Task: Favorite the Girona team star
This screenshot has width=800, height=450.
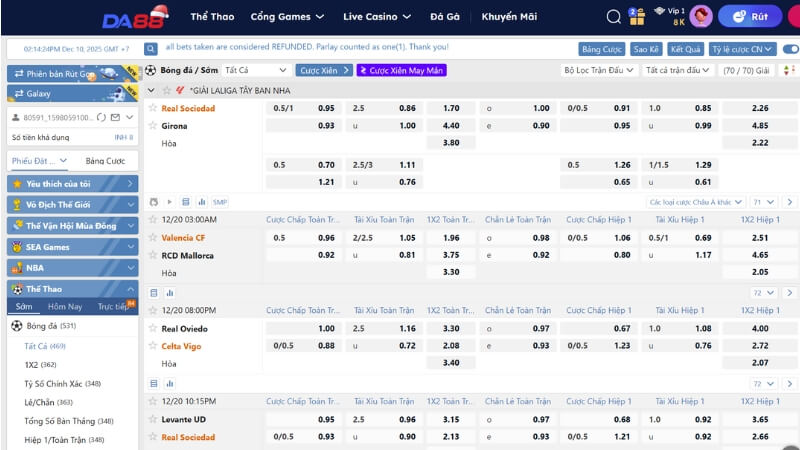Action: [x=153, y=125]
